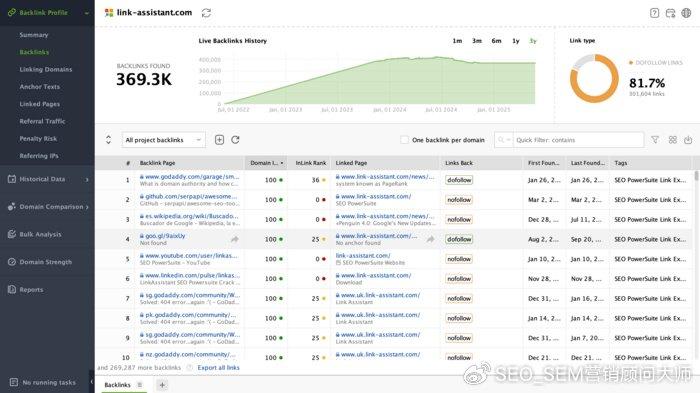Image resolution: width=700 pixels, height=393 pixels.
Task: Open the Domain InLink column sort arrow
Action: (282, 163)
